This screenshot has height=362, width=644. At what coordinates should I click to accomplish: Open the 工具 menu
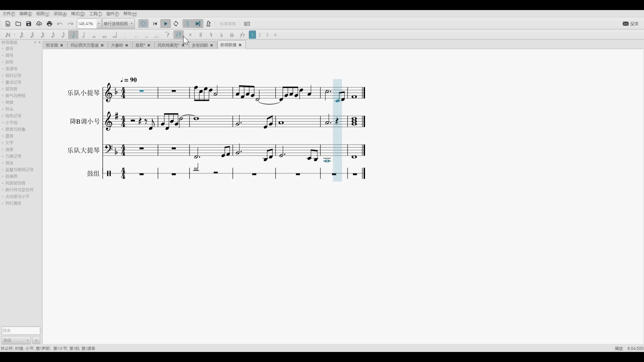coord(96,14)
